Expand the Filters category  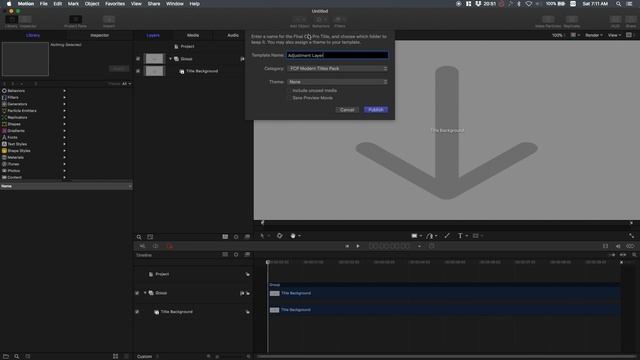(64, 98)
